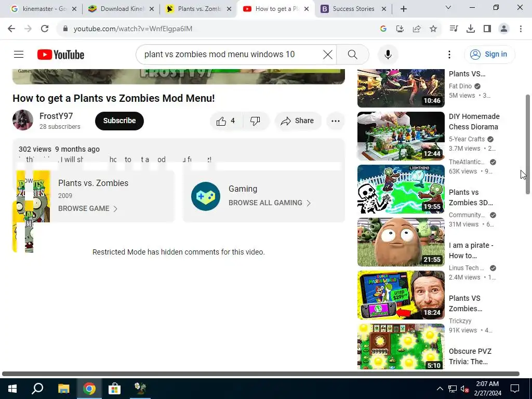Switch to Success Stories tab
Screen dimensions: 532x399
coord(353,9)
